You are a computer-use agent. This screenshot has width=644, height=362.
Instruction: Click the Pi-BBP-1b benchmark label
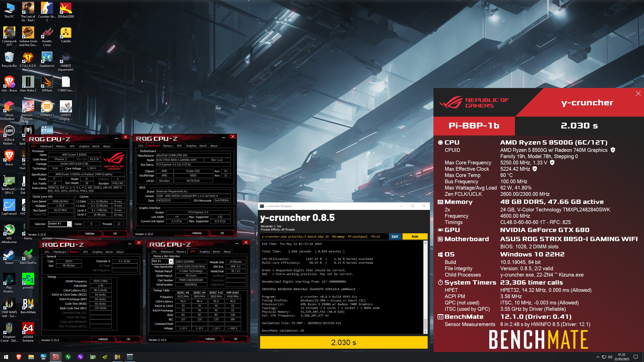pyautogui.click(x=474, y=126)
